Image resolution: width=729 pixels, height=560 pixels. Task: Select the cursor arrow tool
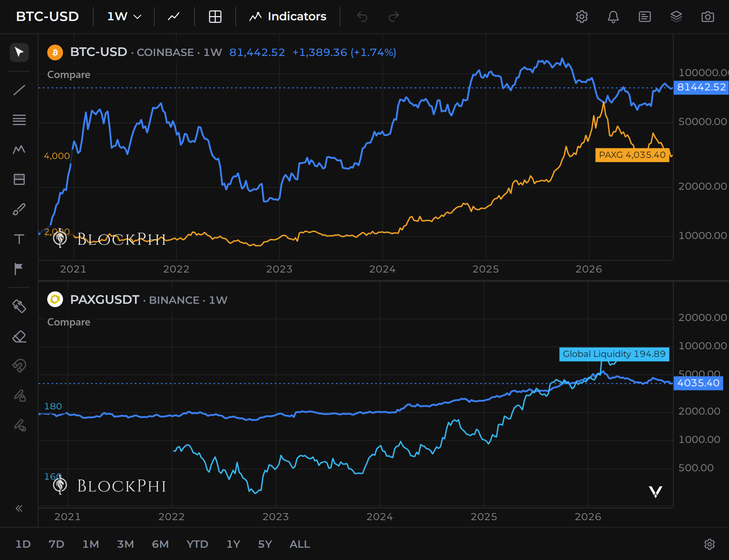[19, 52]
